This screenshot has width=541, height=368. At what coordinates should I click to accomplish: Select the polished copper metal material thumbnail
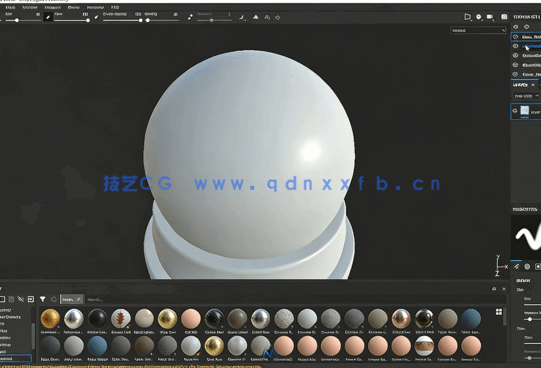click(x=401, y=318)
